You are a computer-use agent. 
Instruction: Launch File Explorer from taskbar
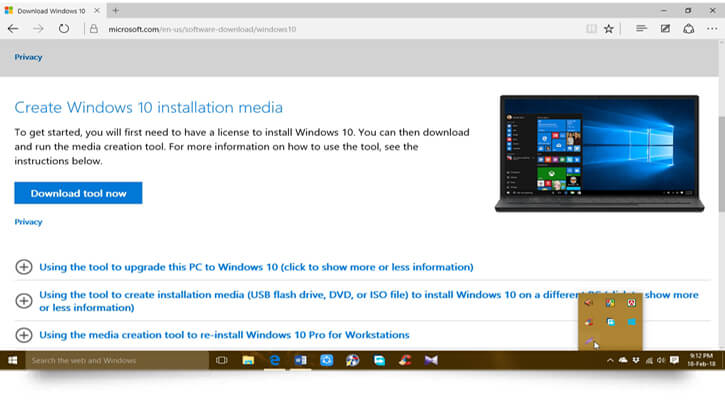(248, 360)
